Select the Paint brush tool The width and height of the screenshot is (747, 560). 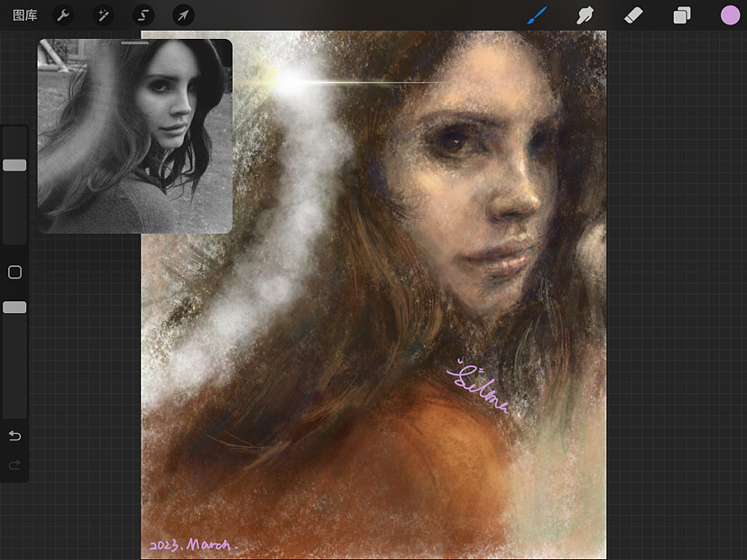(x=538, y=15)
